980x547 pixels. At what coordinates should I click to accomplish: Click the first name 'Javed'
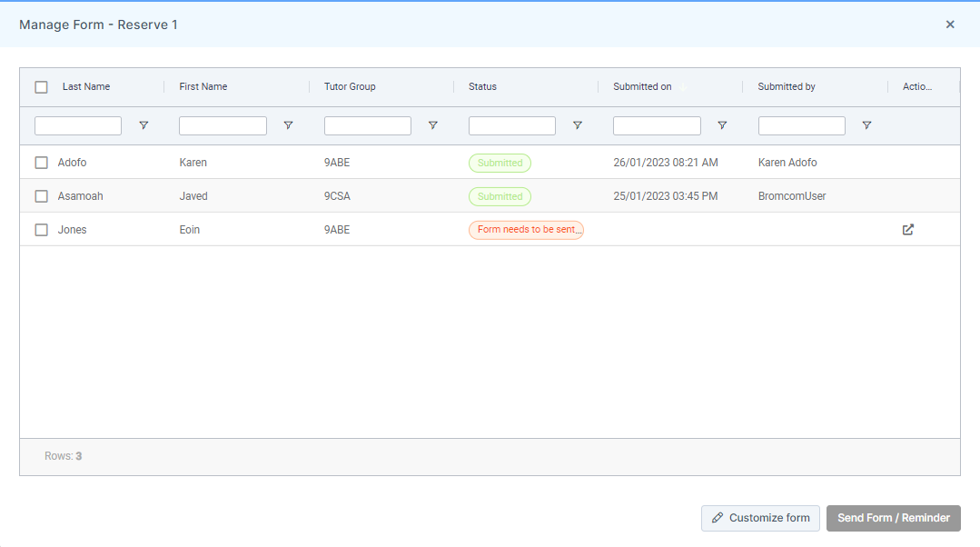click(x=193, y=196)
